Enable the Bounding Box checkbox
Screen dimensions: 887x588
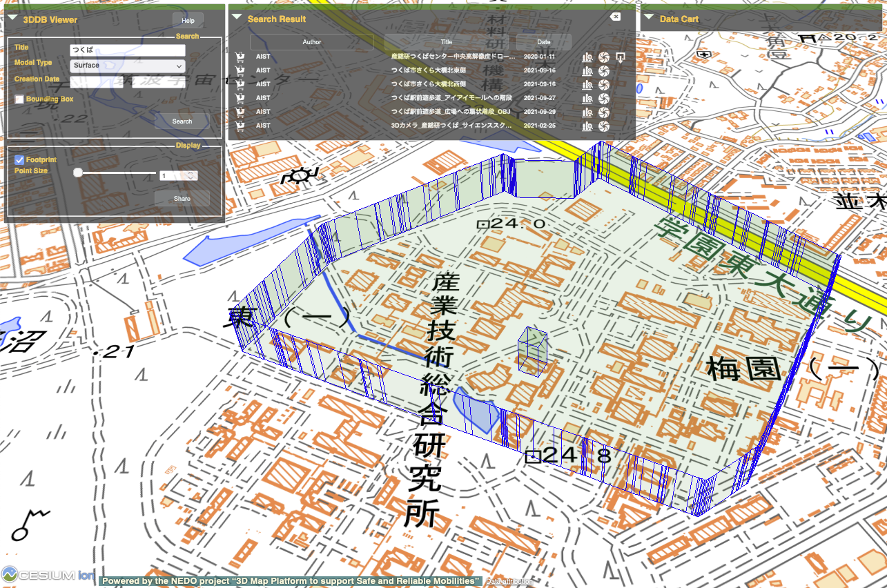point(19,99)
